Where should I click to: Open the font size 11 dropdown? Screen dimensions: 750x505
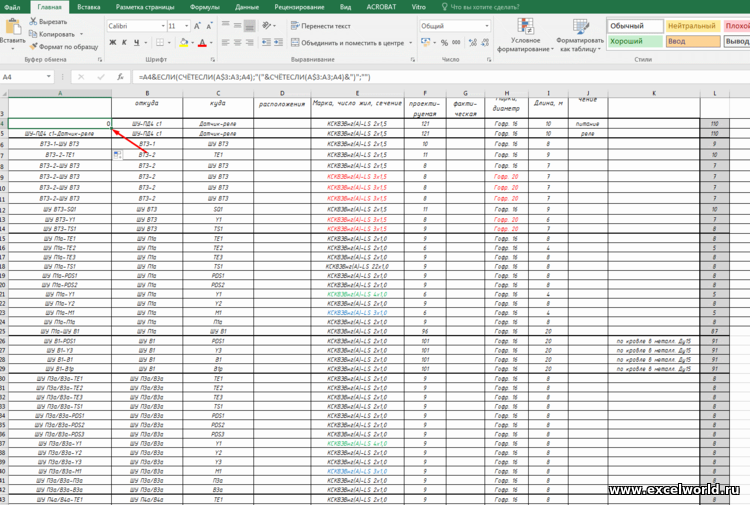pos(187,26)
